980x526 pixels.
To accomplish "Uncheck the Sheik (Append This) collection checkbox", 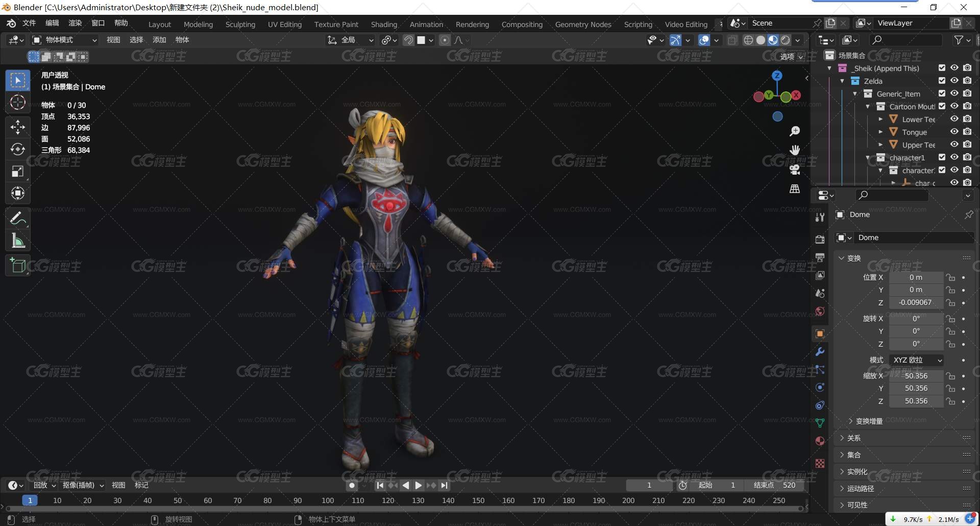I will 942,68.
